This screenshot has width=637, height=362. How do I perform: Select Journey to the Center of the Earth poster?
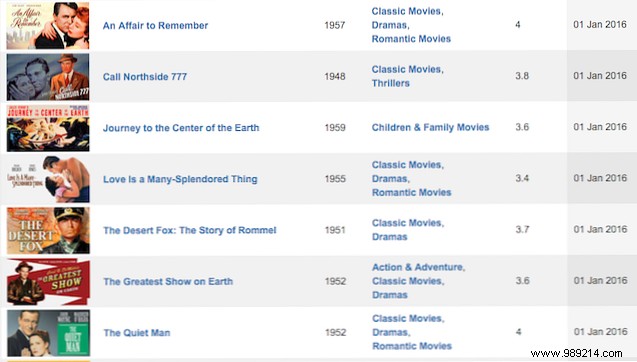point(48,128)
